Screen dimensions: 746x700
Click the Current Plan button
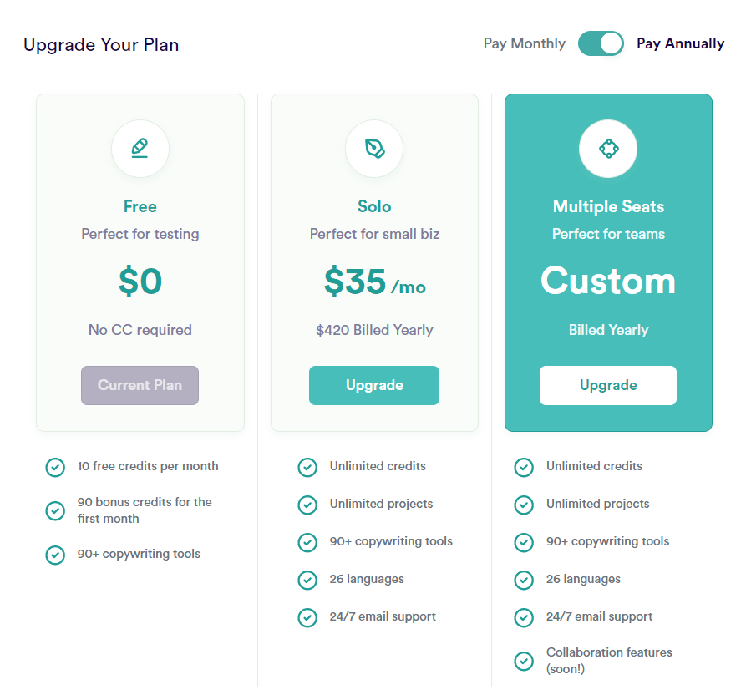[140, 385]
